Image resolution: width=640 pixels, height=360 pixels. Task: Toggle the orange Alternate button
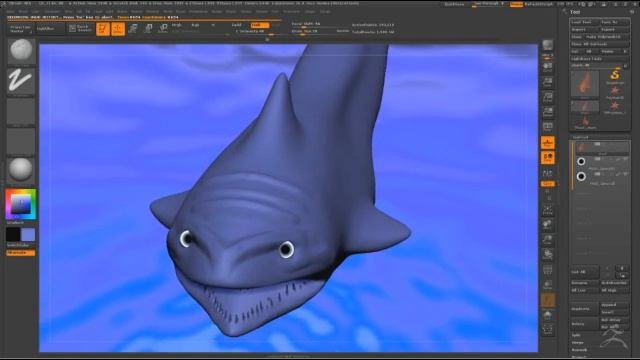[x=20, y=253]
